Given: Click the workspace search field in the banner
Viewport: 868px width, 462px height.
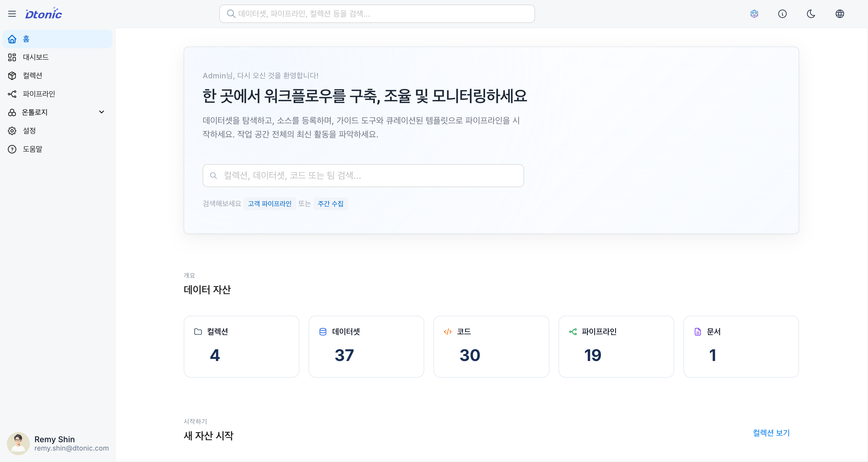Looking at the screenshot, I should click(363, 175).
